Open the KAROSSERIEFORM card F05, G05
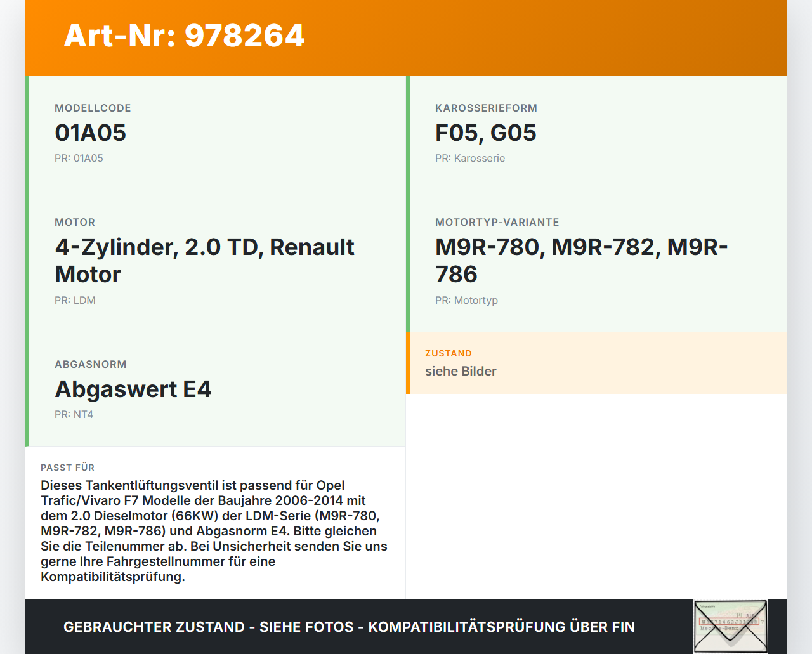Screen dimensions: 812x654 [485, 133]
